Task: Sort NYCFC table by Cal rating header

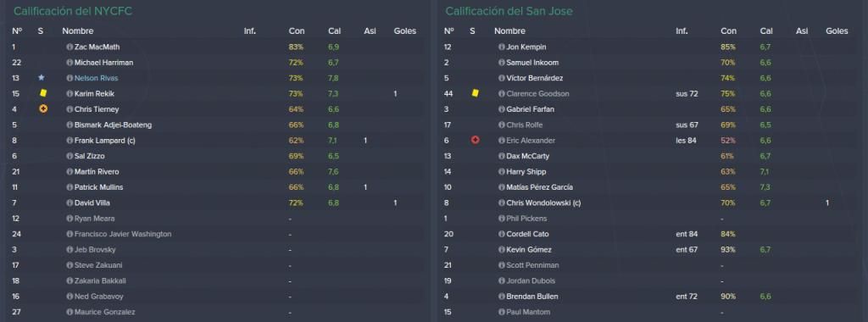Action: (334, 31)
